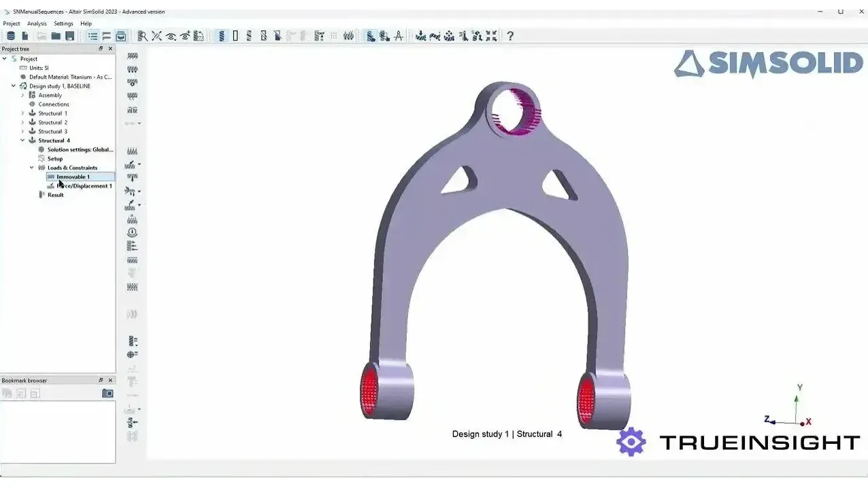The width and height of the screenshot is (868, 488).
Task: Select Immovable 1 constraint
Action: pos(73,177)
